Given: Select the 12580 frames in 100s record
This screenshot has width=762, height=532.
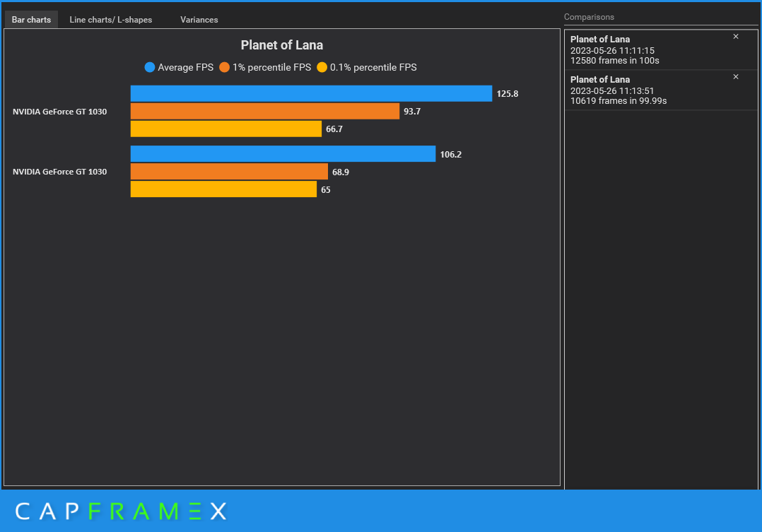Looking at the screenshot, I should [660, 49].
